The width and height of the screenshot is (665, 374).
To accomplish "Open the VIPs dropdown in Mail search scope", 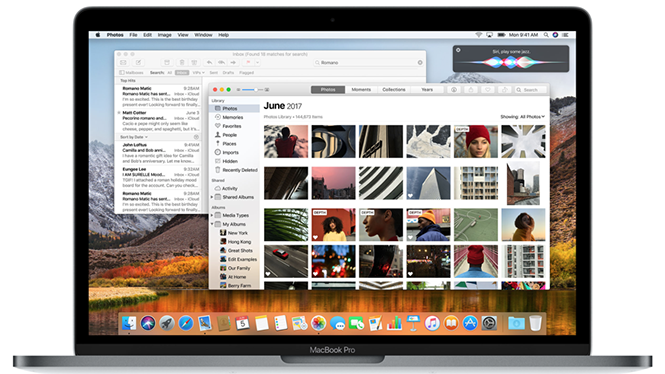I will pos(198,73).
